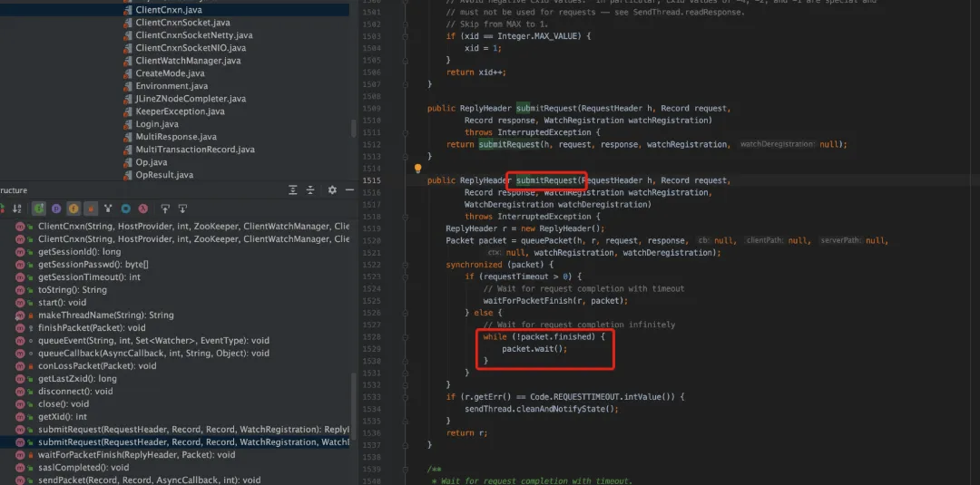Collapse the Javadoc comment fold at line 1539
Screen dimensions: 980x485
405,470
